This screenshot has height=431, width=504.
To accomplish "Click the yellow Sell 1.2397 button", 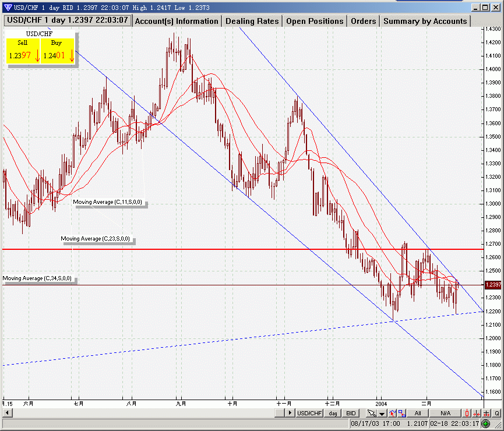I will point(23,51).
